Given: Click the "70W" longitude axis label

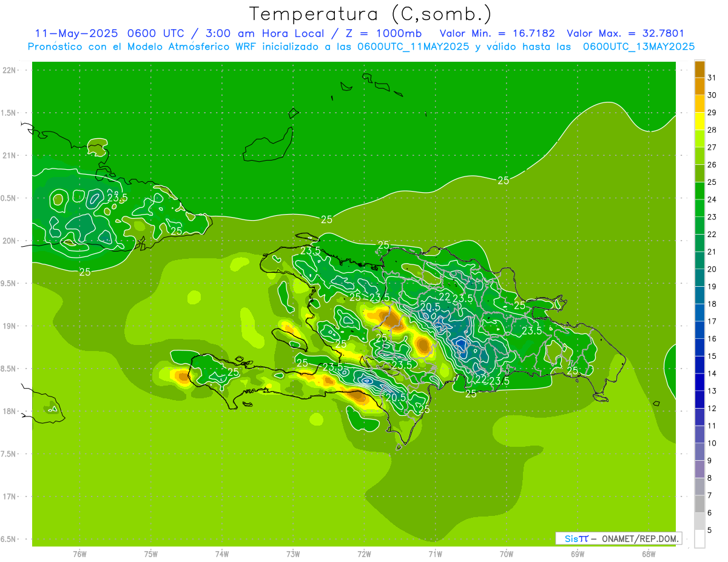Looking at the screenshot, I should click(507, 554).
